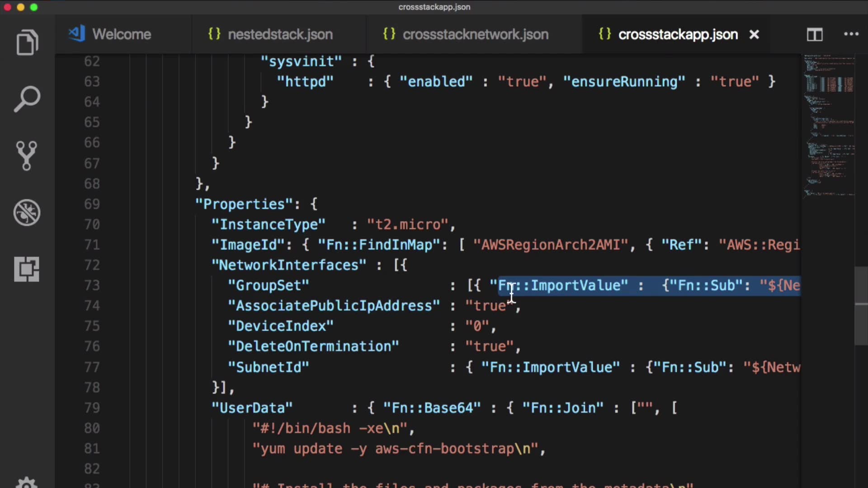The height and width of the screenshot is (488, 868).
Task: Click the "UserData" key on line 79
Action: (252, 408)
